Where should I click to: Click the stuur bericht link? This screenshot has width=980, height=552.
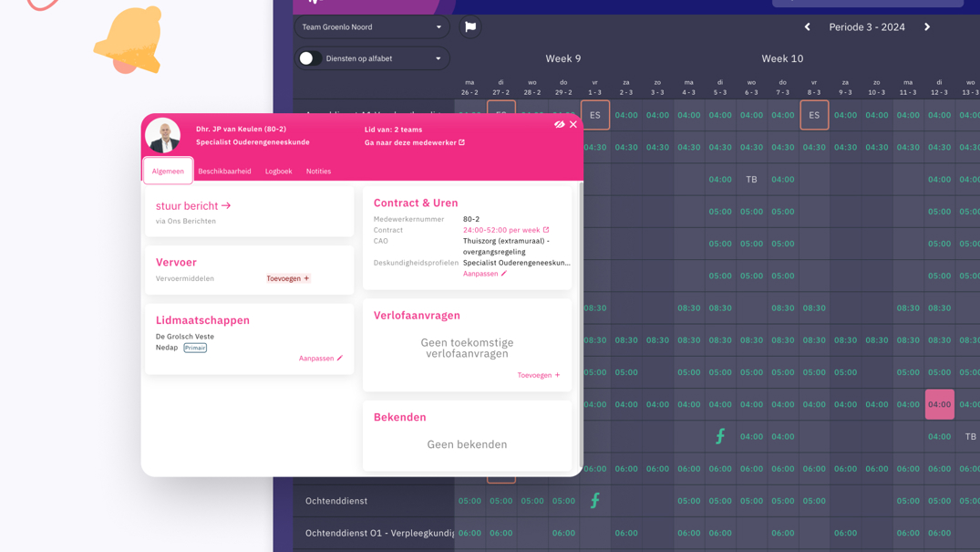(x=193, y=206)
